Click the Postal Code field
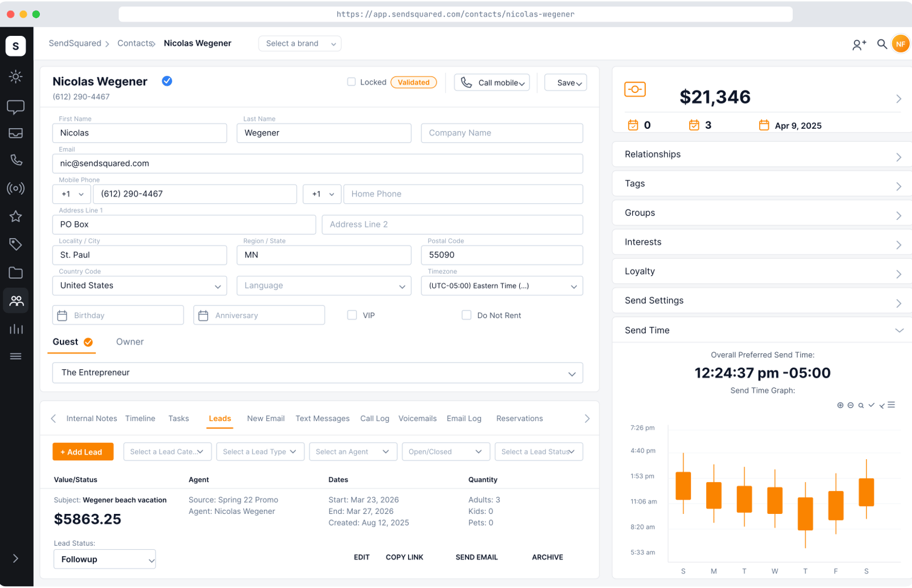This screenshot has height=588, width=912. (x=502, y=255)
